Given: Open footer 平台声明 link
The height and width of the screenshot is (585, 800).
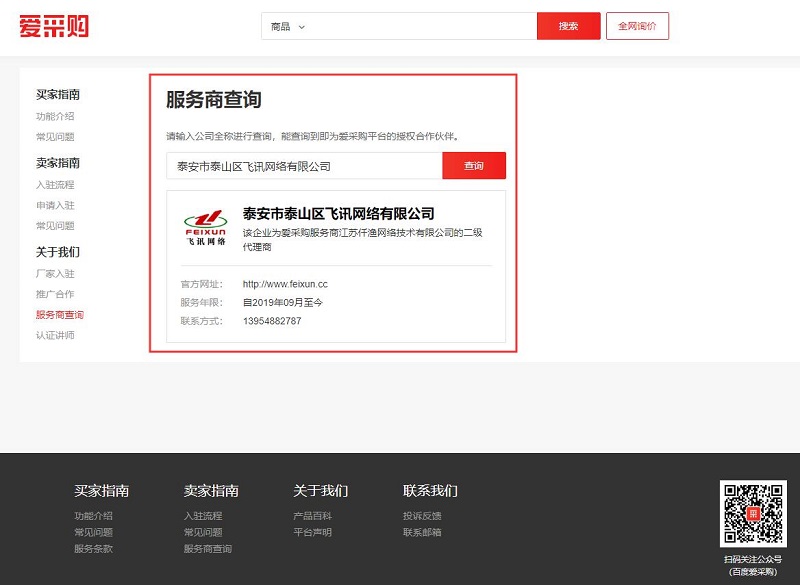Looking at the screenshot, I should point(312,532).
